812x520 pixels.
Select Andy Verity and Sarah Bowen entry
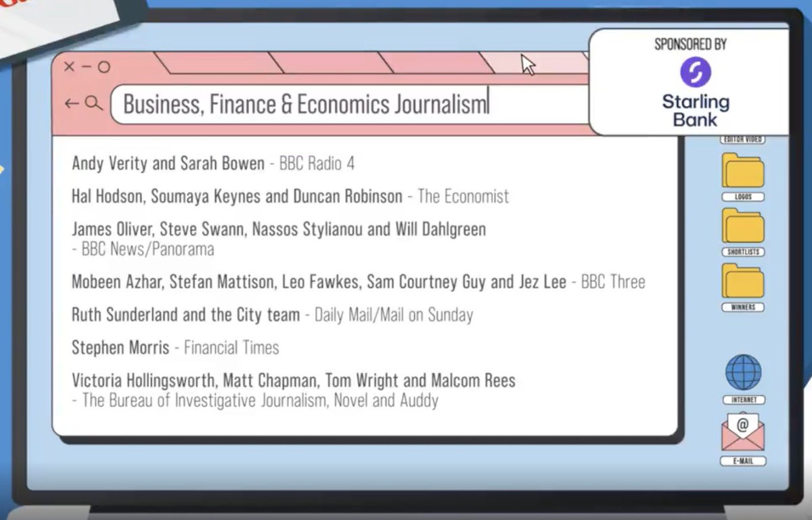213,164
